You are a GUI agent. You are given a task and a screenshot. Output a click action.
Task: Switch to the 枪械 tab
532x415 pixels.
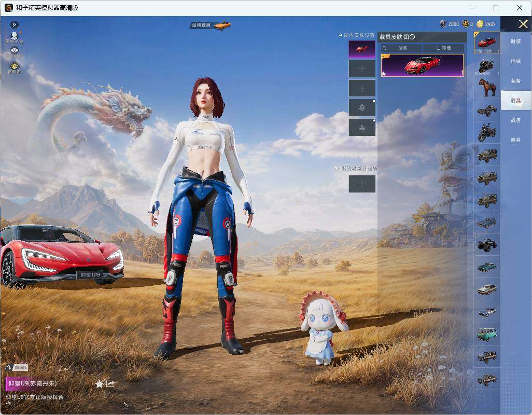(516, 61)
